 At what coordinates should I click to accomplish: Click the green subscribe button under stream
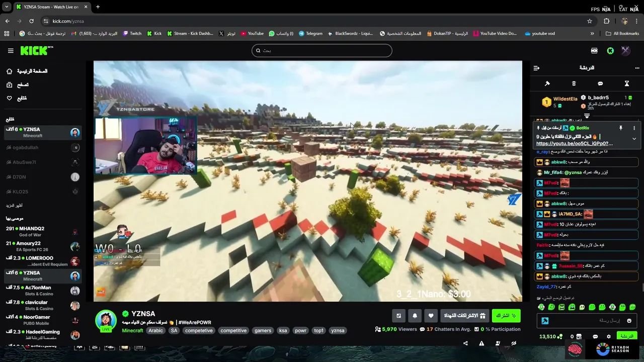[x=506, y=316]
